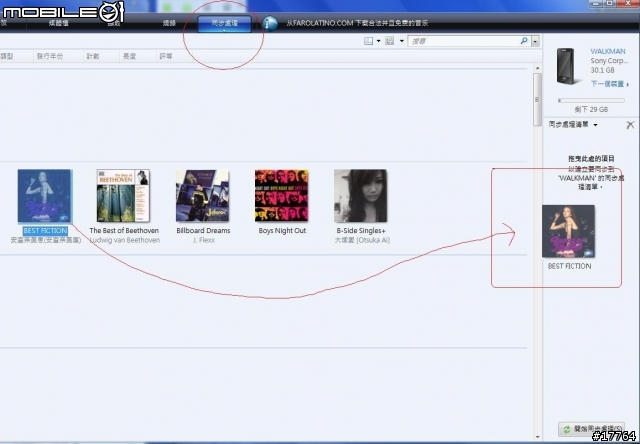Click The Best of Beethoven title text

(124, 231)
